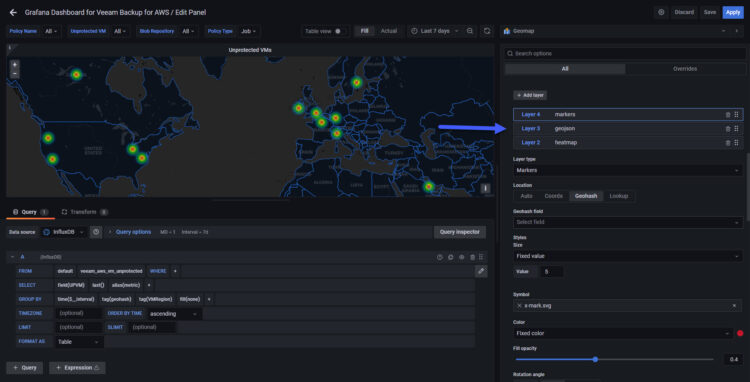Collapse query A row
750x382 pixels.
(12, 257)
